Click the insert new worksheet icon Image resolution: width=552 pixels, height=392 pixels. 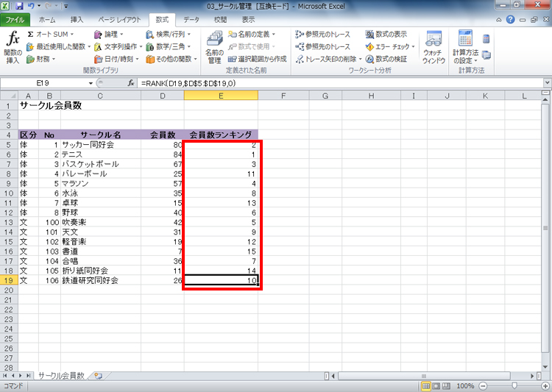click(99, 376)
